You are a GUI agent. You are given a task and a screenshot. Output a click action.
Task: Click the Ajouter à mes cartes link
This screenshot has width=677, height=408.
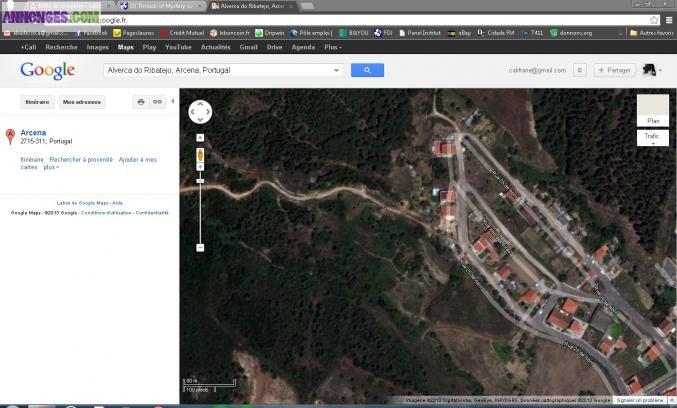(89, 163)
